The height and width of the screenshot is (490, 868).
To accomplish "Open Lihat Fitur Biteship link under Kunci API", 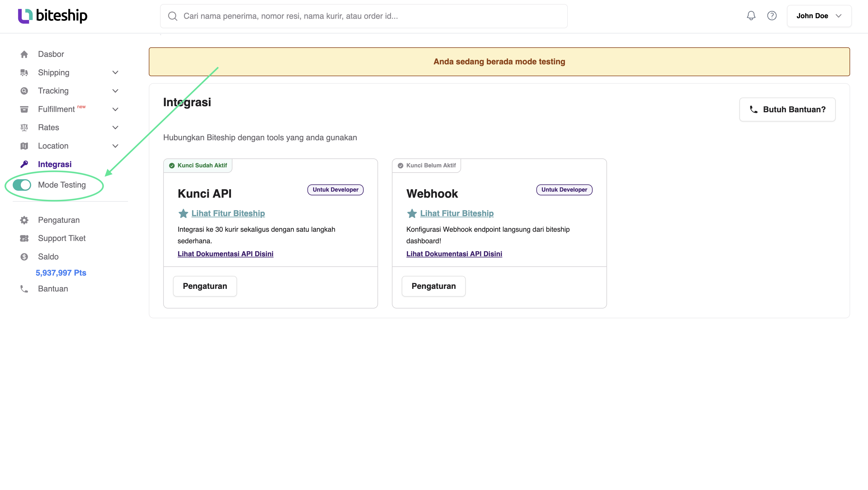I will tap(228, 213).
